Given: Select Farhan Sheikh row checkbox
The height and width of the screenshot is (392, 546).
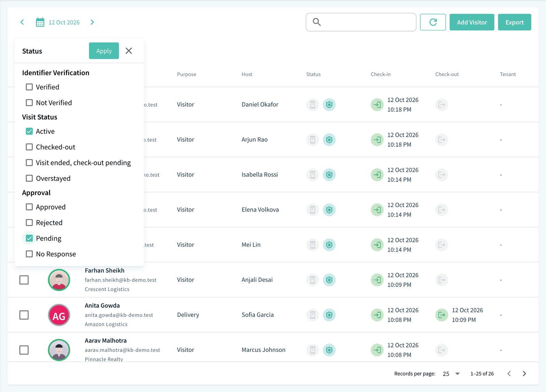Looking at the screenshot, I should point(24,280).
